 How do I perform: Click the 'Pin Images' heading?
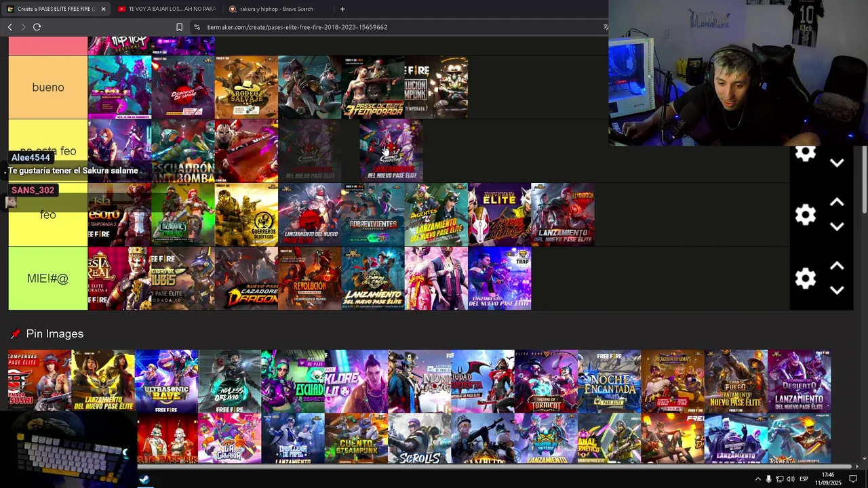(55, 334)
